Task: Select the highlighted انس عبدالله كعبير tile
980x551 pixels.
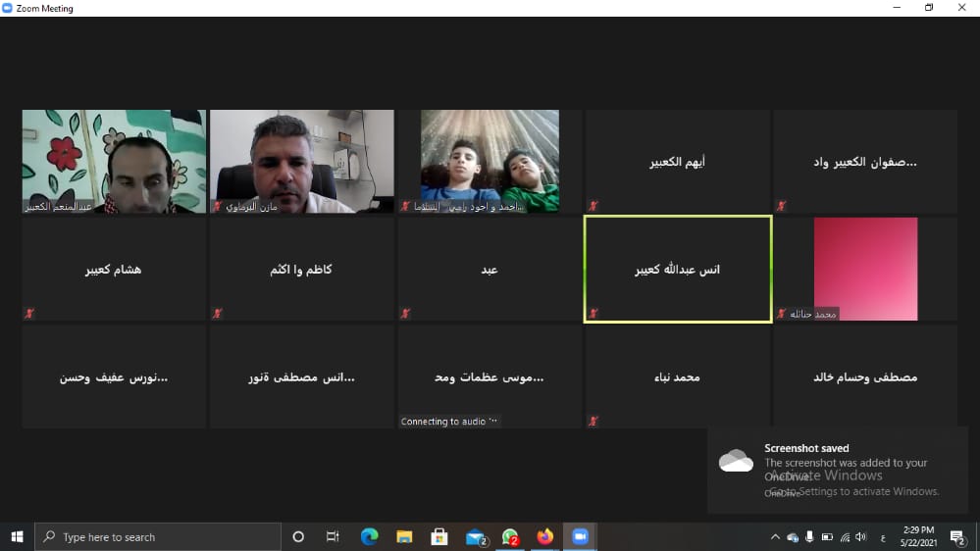Action: coord(677,269)
